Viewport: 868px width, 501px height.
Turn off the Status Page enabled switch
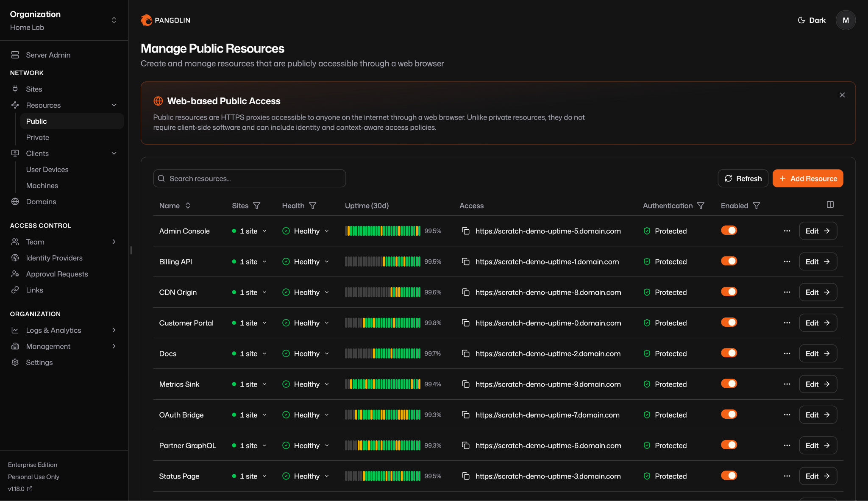[x=729, y=476]
